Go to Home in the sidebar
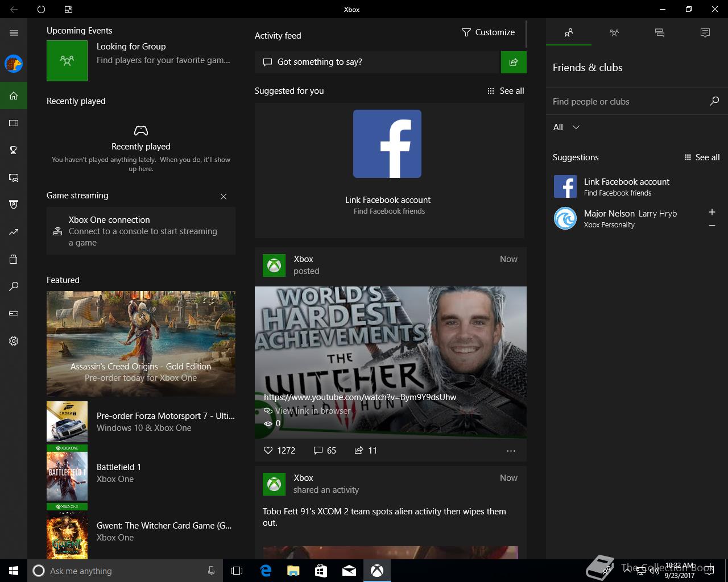The height and width of the screenshot is (582, 728). coord(14,95)
